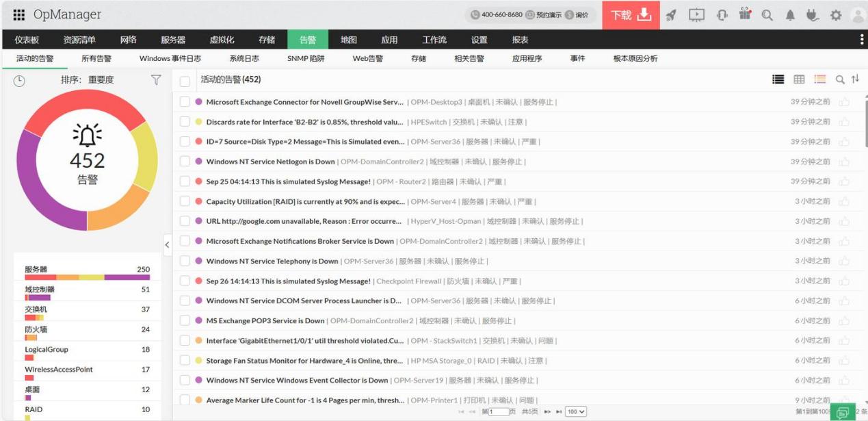Check the Sep 25 04:14:13 Syslog alarm box

pyautogui.click(x=185, y=181)
